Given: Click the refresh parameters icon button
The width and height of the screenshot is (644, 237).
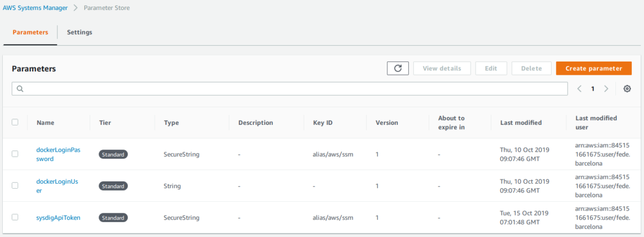Looking at the screenshot, I should (x=397, y=69).
